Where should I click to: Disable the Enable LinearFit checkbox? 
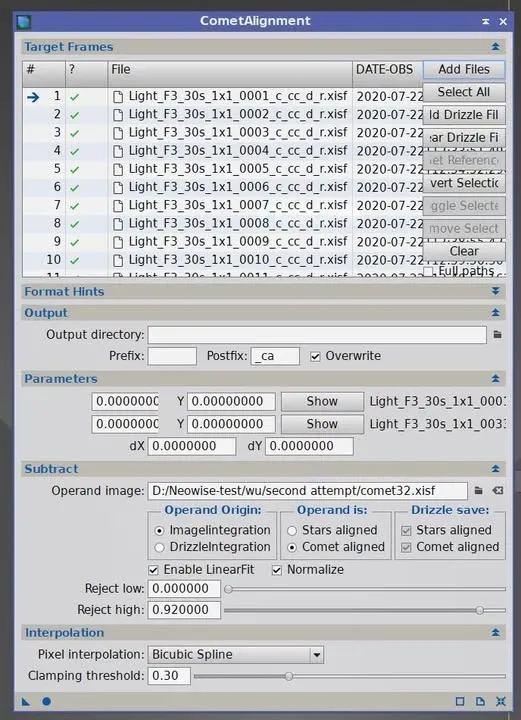(153, 570)
